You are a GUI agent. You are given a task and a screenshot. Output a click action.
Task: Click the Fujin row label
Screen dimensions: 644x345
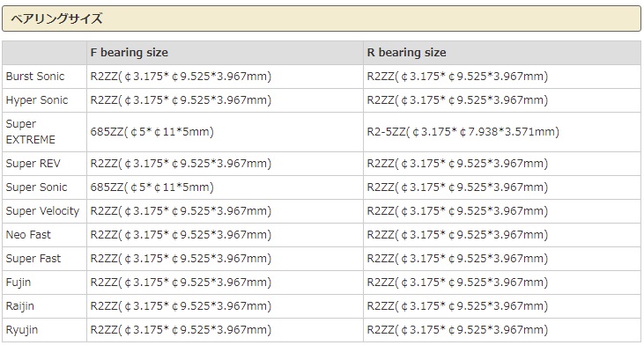19,283
